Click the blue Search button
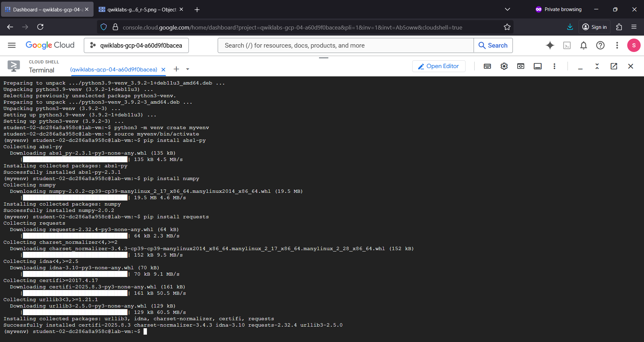This screenshot has height=342, width=644. (493, 45)
